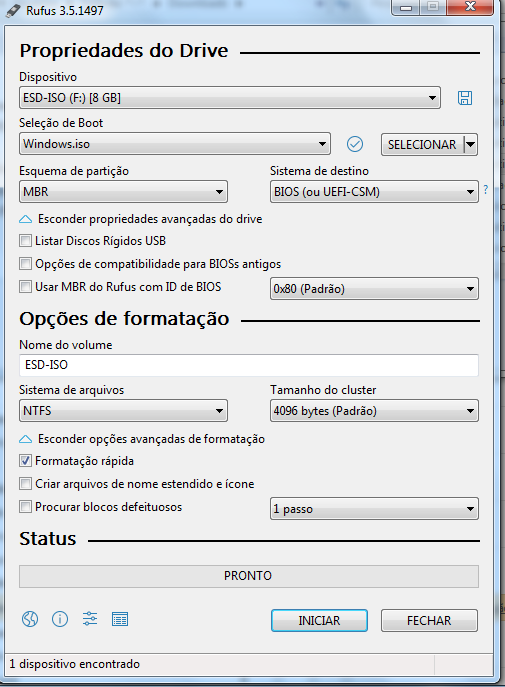Uncheck Formatação rápida checkbox
This screenshot has height=687, width=505.
click(x=25, y=460)
